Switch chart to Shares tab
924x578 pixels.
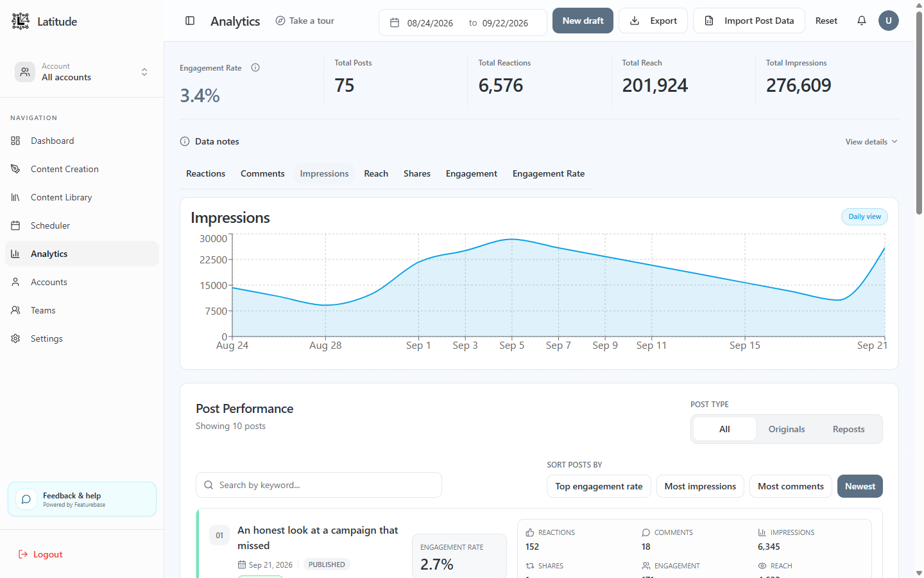[x=417, y=173]
